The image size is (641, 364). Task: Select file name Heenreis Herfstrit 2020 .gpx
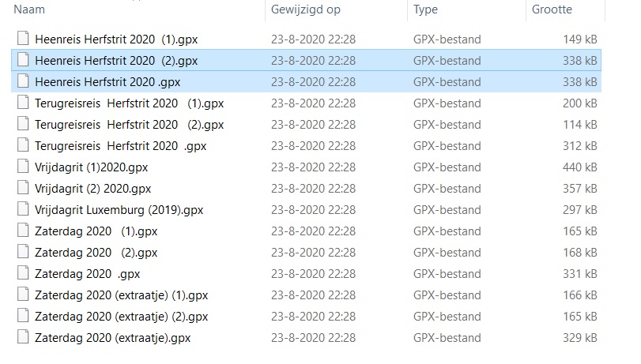pyautogui.click(x=107, y=82)
